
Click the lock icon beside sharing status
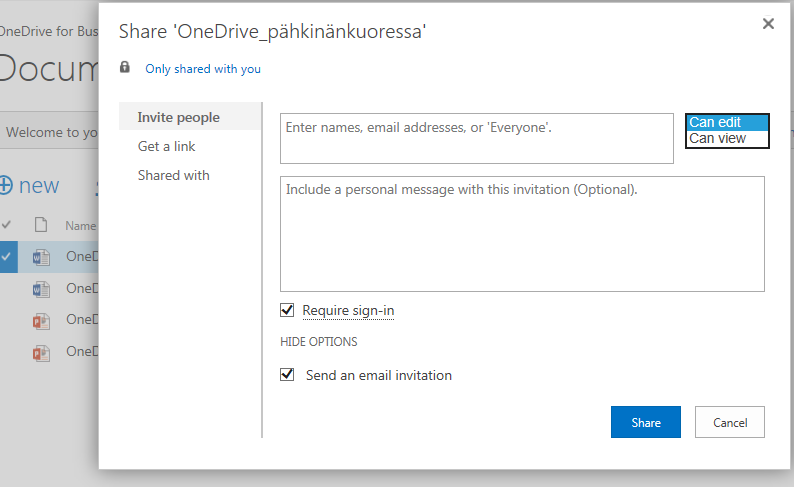coord(125,67)
